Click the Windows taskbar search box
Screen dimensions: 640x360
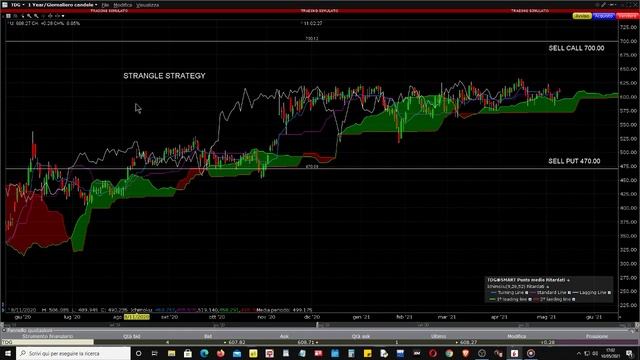pos(73,353)
